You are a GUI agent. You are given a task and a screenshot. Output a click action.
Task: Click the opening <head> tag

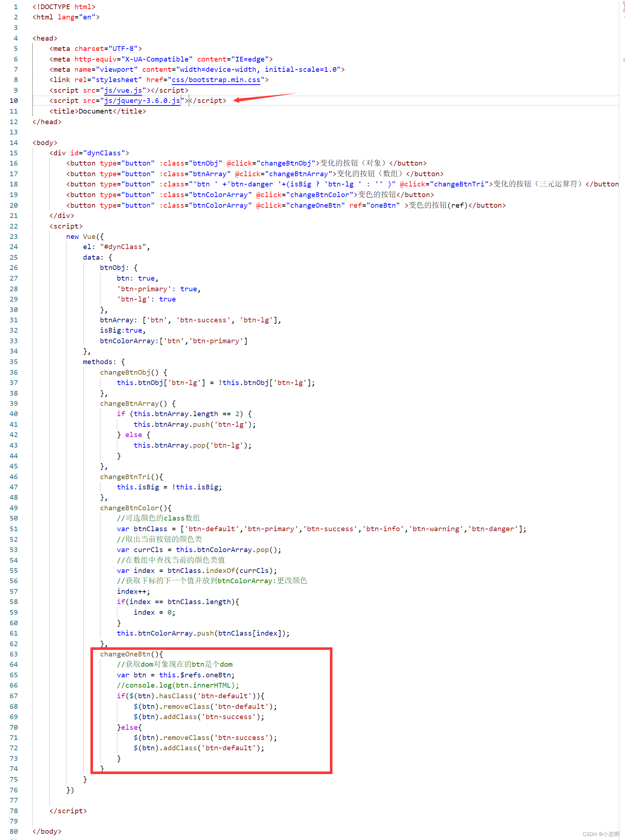(45, 38)
